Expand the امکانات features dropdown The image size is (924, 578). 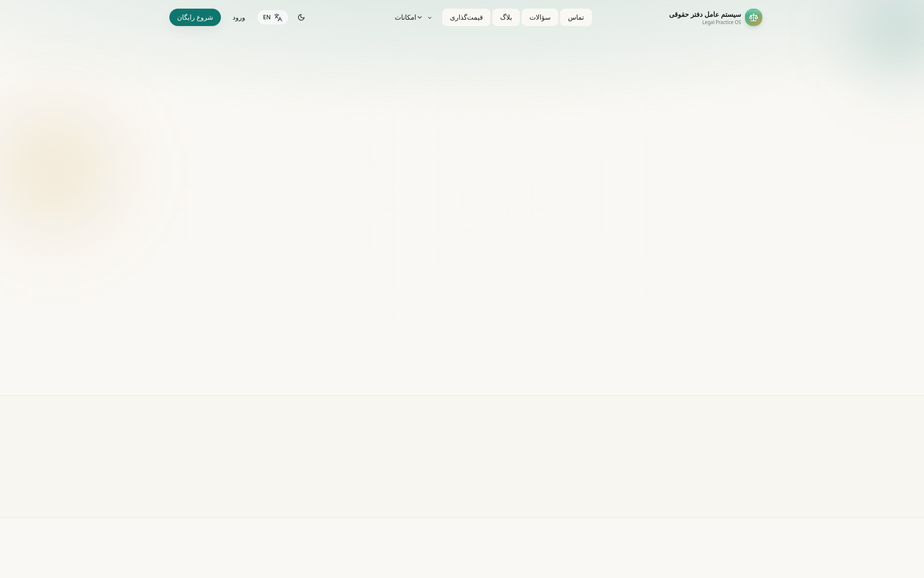(x=413, y=17)
